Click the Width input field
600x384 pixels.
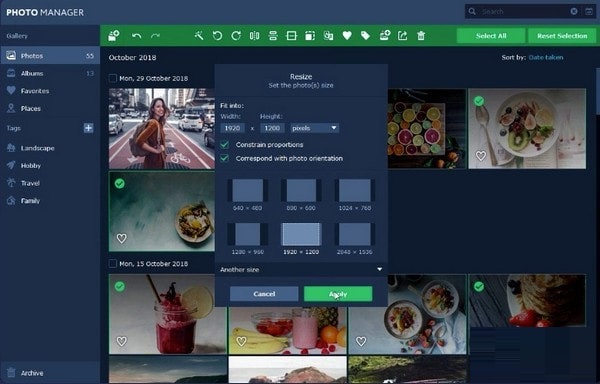(x=232, y=128)
